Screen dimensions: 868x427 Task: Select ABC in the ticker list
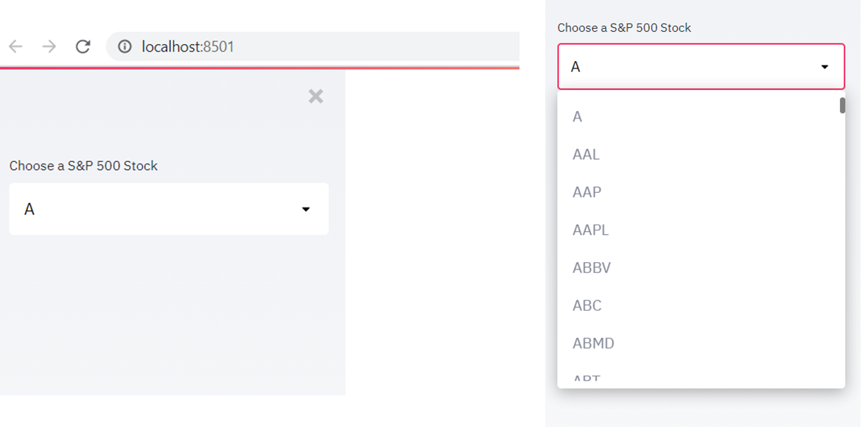(587, 306)
